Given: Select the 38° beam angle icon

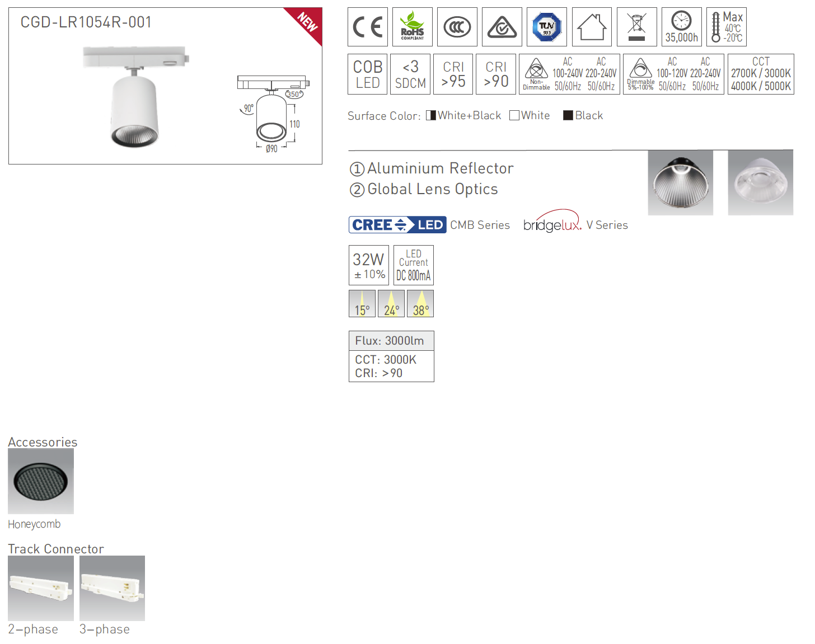Looking at the screenshot, I should tap(420, 304).
